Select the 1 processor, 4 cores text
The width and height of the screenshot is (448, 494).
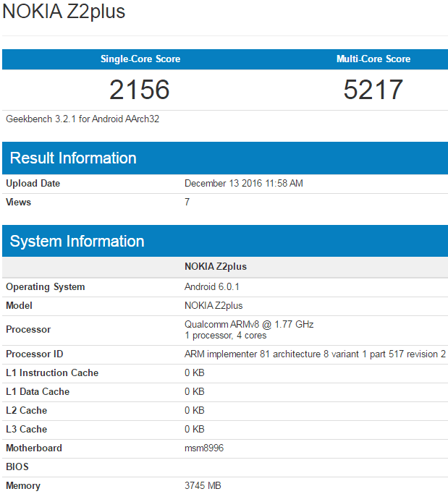(x=225, y=336)
